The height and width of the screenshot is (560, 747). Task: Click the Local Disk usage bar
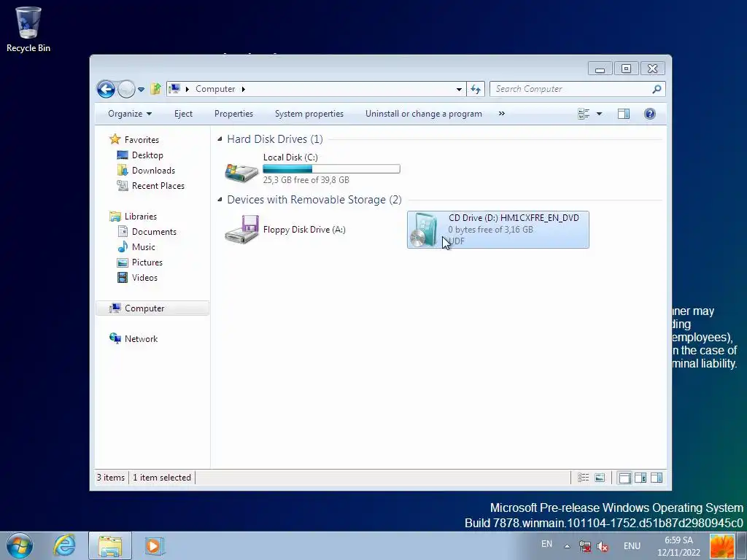coord(332,168)
